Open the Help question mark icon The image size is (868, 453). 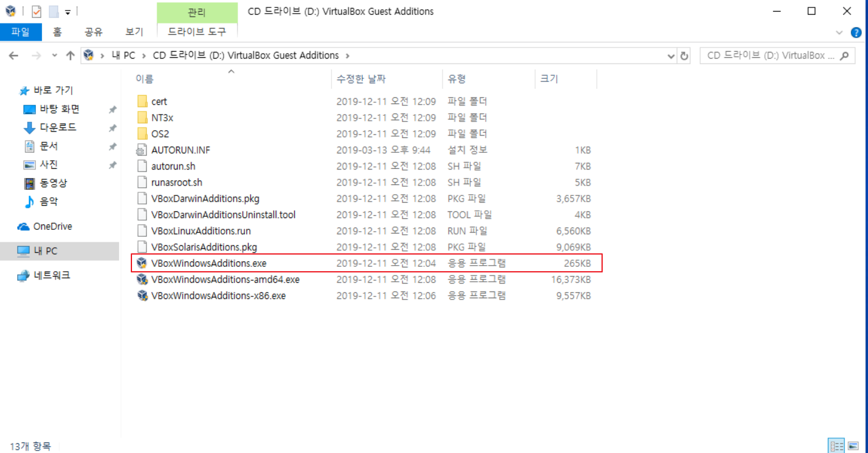(856, 33)
